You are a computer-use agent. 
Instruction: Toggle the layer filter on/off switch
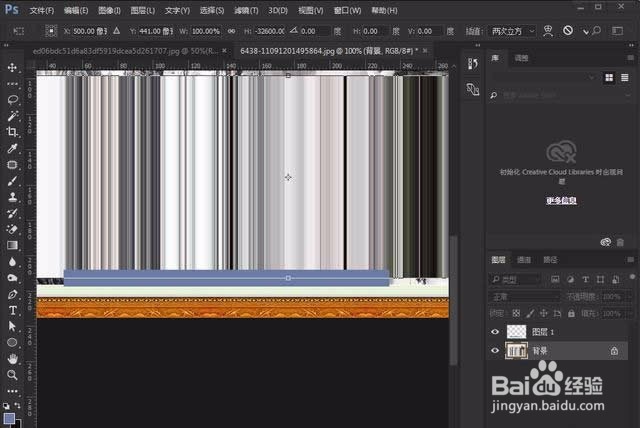click(x=632, y=277)
